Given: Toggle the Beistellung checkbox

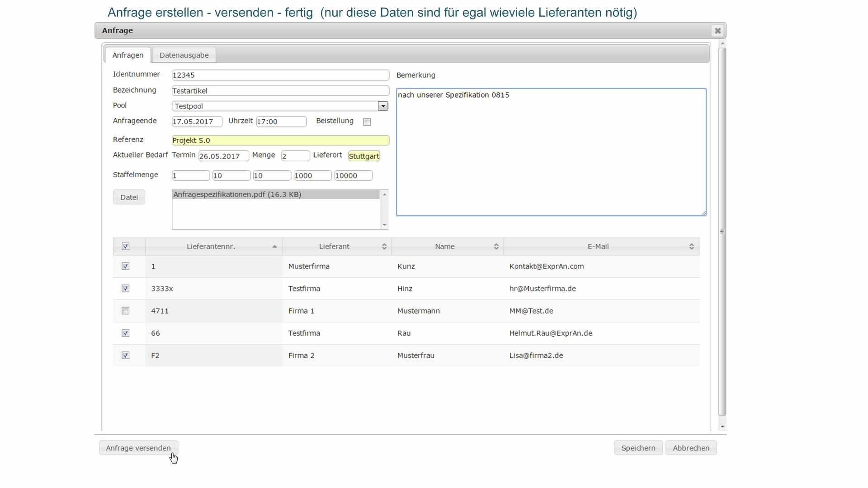Looking at the screenshot, I should (x=367, y=122).
